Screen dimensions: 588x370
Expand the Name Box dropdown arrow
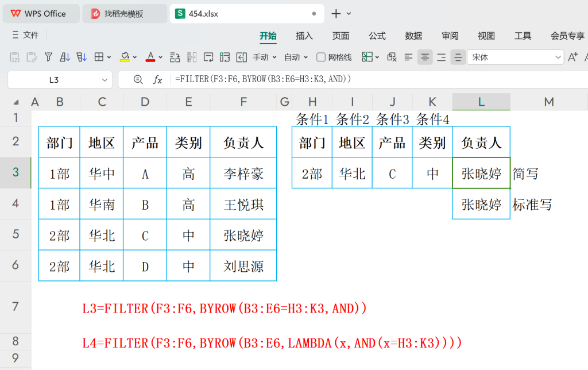[x=105, y=80]
